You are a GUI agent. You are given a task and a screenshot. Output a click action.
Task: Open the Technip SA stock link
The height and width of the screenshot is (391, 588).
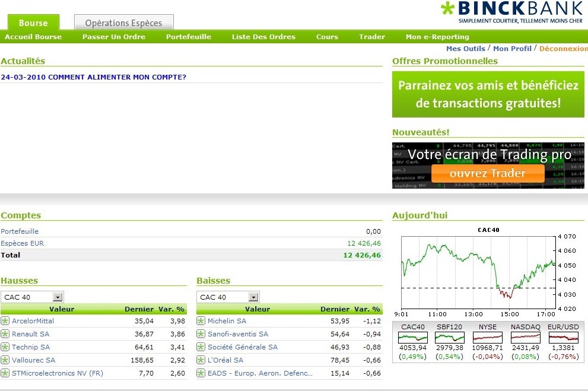pyautogui.click(x=31, y=347)
